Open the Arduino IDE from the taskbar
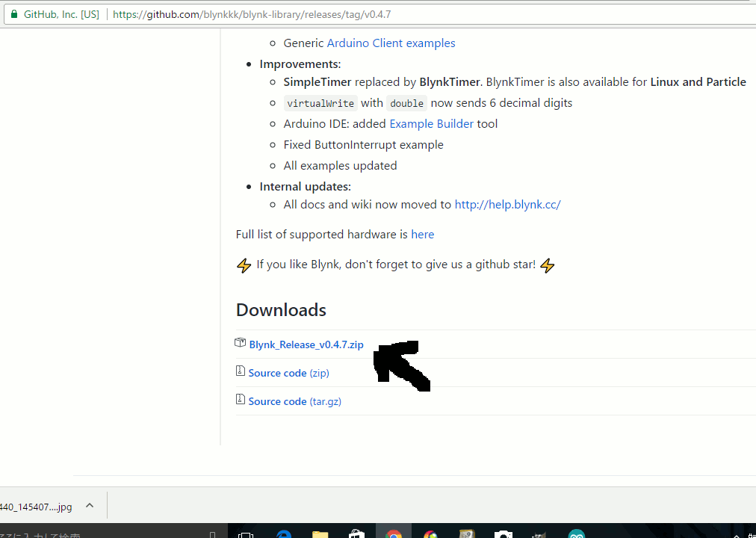The height and width of the screenshot is (538, 756). [x=577, y=534]
